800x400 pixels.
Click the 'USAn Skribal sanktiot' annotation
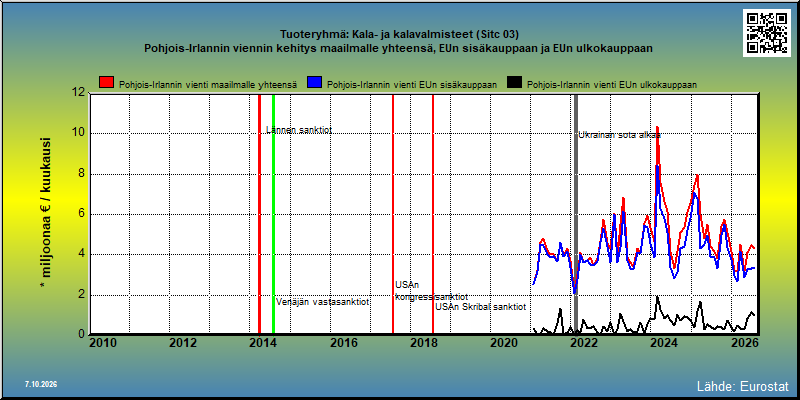pyautogui.click(x=480, y=307)
